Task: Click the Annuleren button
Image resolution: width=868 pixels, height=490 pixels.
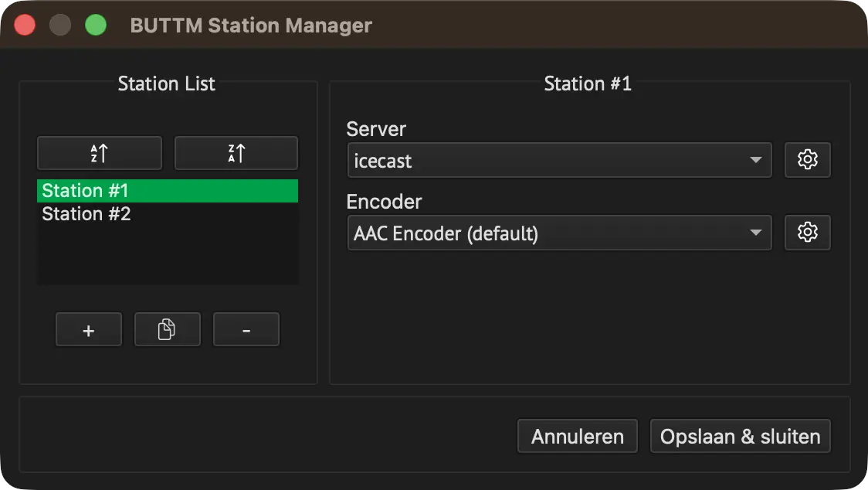Action: 578,436
